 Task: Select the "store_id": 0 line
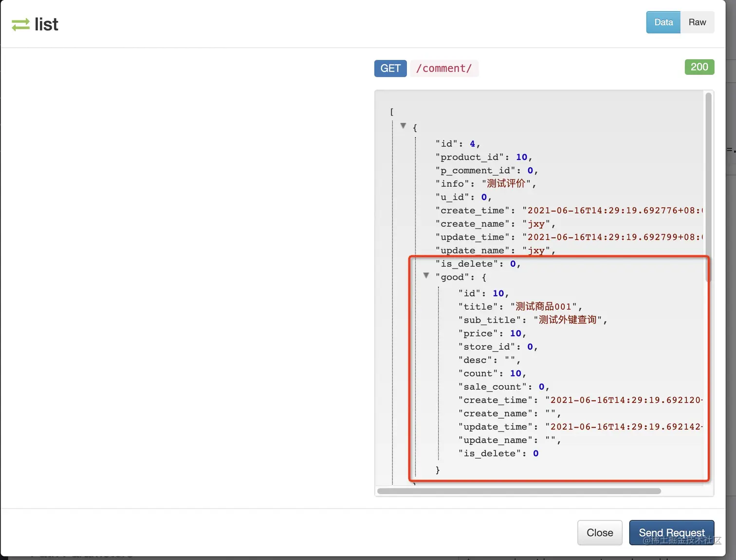tap(498, 347)
